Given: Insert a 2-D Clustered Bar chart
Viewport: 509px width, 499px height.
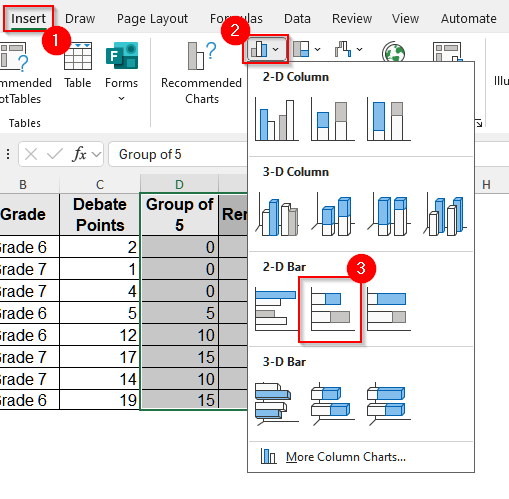Looking at the screenshot, I should coord(276,309).
